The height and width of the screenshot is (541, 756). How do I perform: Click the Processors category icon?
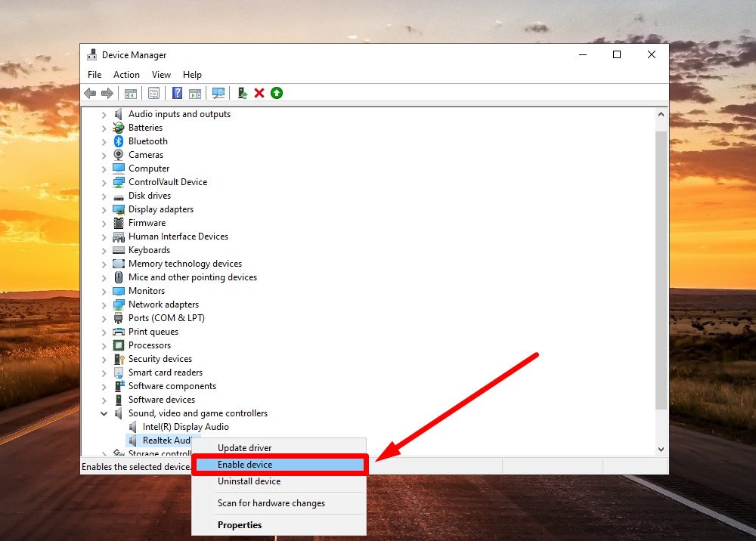(119, 345)
